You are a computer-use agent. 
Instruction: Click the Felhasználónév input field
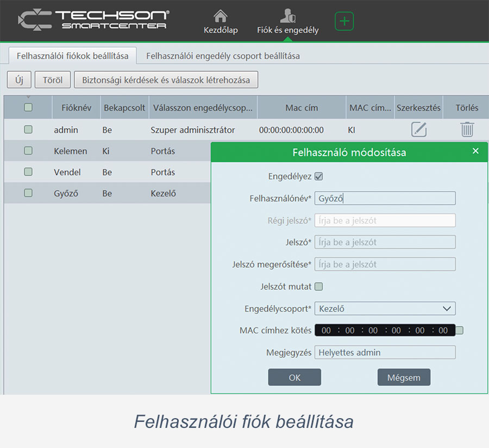click(x=385, y=198)
